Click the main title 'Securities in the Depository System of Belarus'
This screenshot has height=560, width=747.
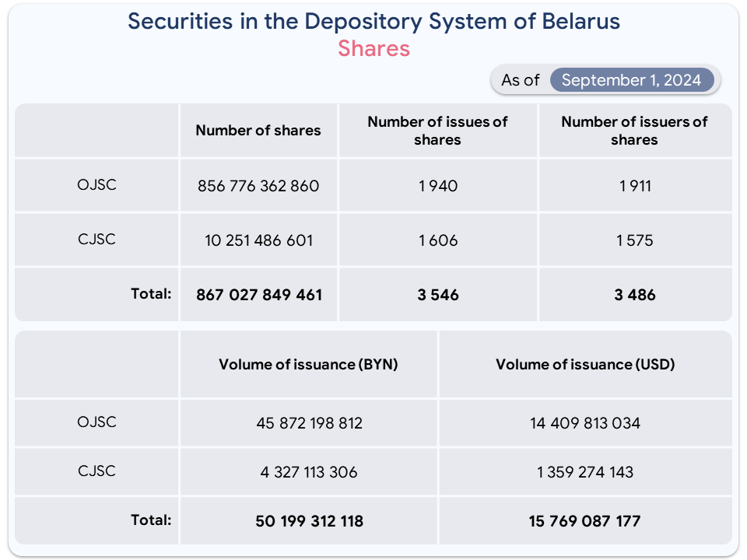coord(374,22)
